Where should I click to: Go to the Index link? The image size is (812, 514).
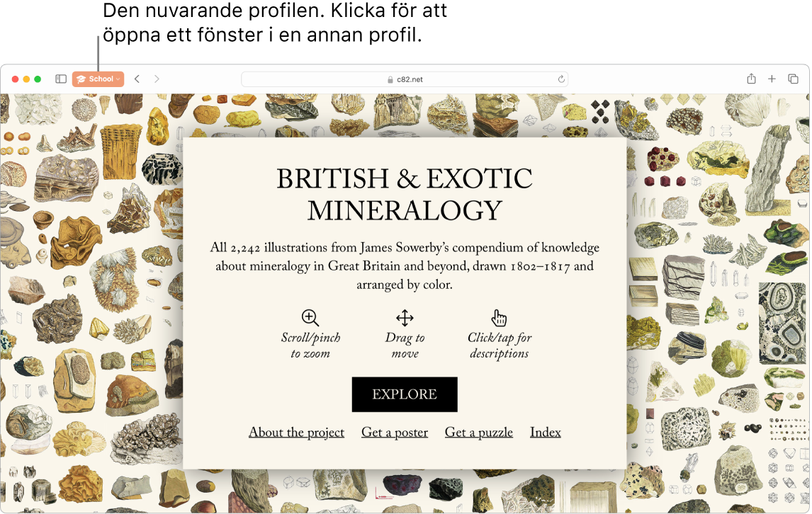[545, 433]
